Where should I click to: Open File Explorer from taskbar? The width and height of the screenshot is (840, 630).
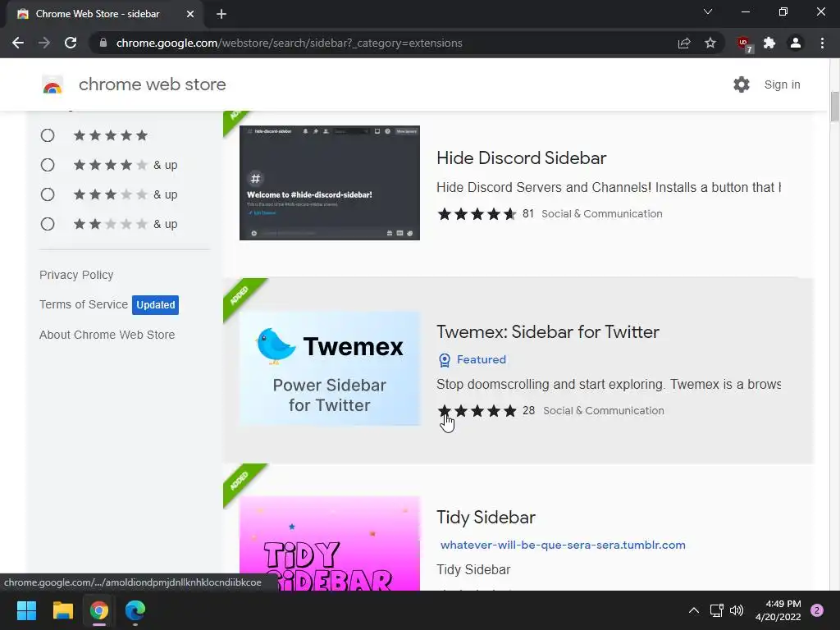(62, 610)
